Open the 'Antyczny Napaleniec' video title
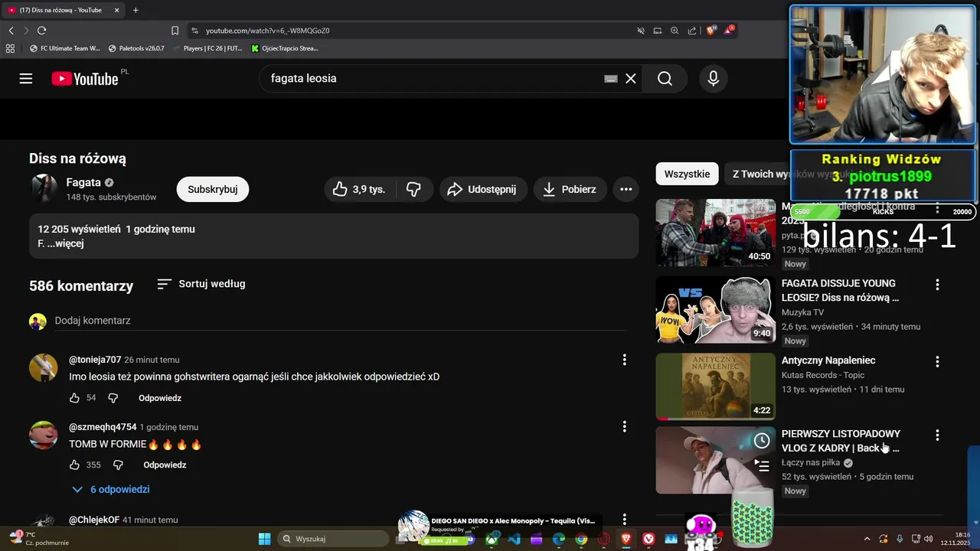 828,360
